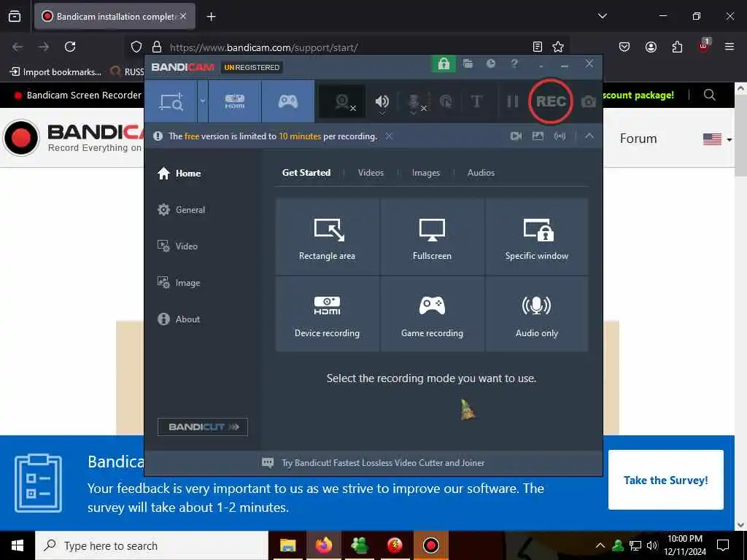The width and height of the screenshot is (747, 560).
Task: Open the Firefox hamburger menu
Action: (x=729, y=47)
